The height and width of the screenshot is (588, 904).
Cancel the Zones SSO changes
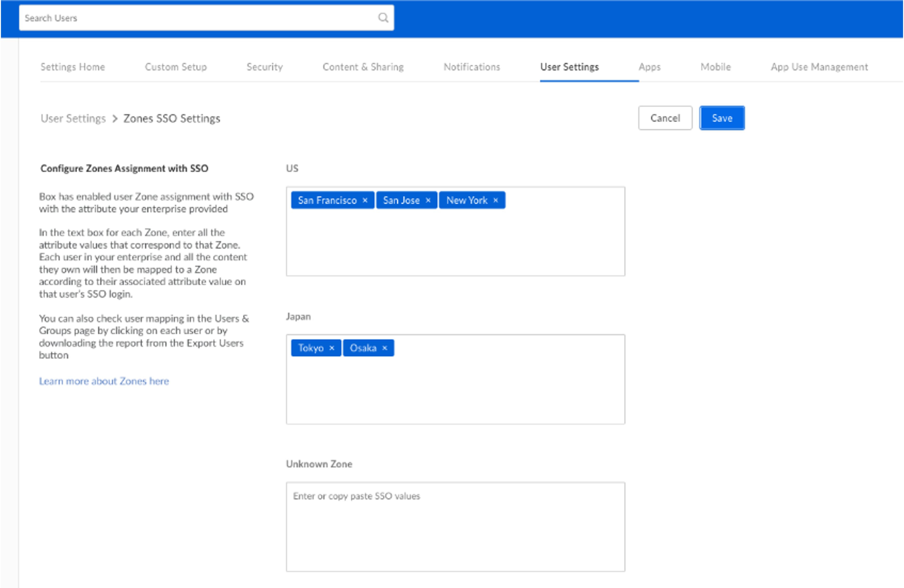point(665,118)
